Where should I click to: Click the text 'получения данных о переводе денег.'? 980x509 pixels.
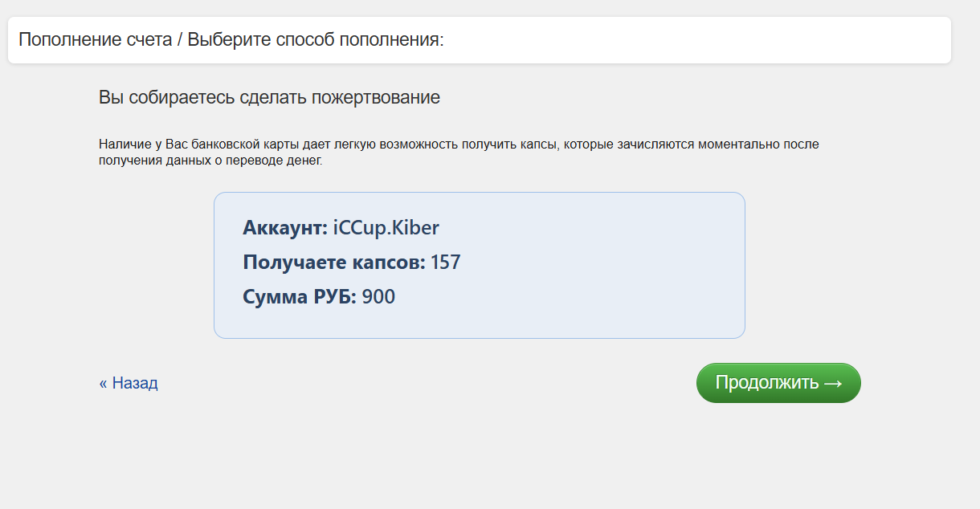[x=210, y=161]
